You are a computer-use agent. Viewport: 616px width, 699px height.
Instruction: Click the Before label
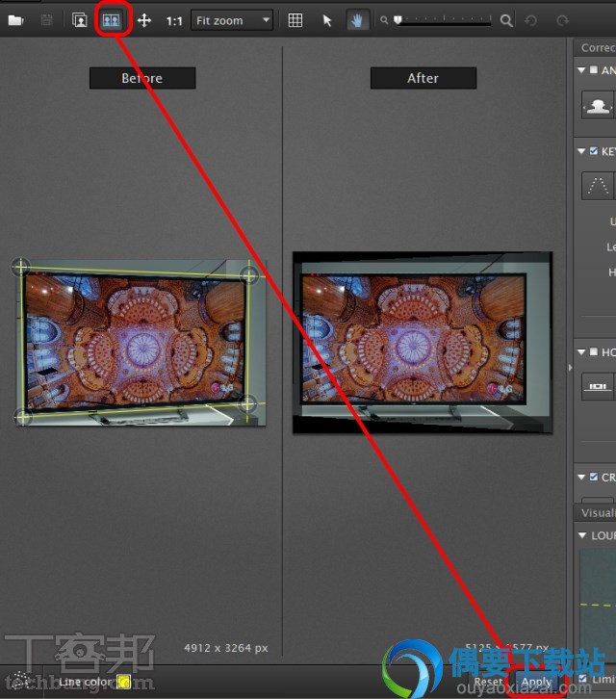tap(142, 78)
